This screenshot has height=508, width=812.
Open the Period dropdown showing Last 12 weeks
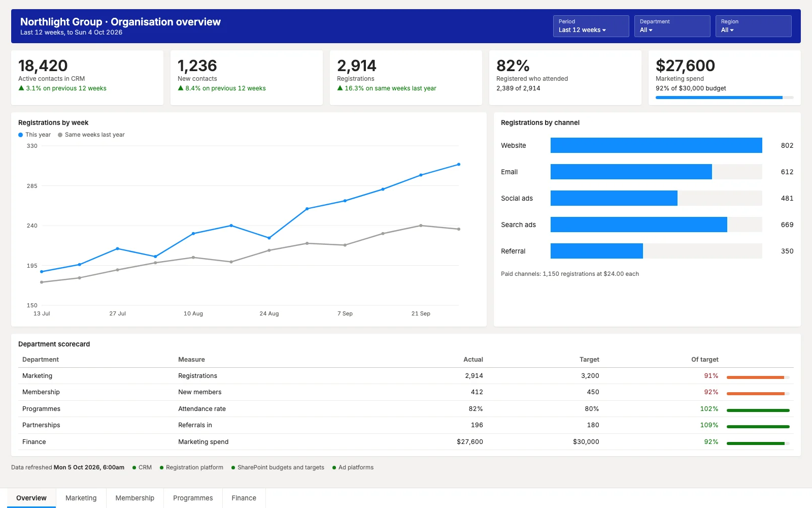pyautogui.click(x=591, y=26)
